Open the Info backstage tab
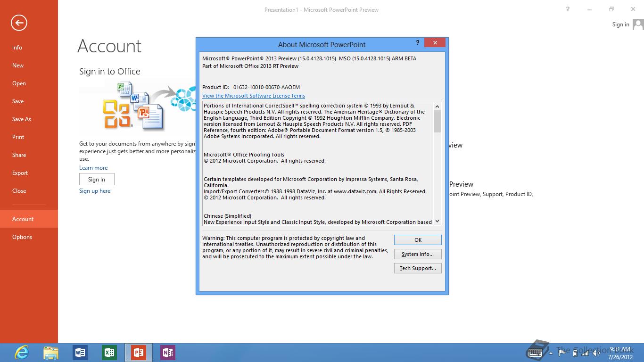The height and width of the screenshot is (362, 644). pos(29,48)
